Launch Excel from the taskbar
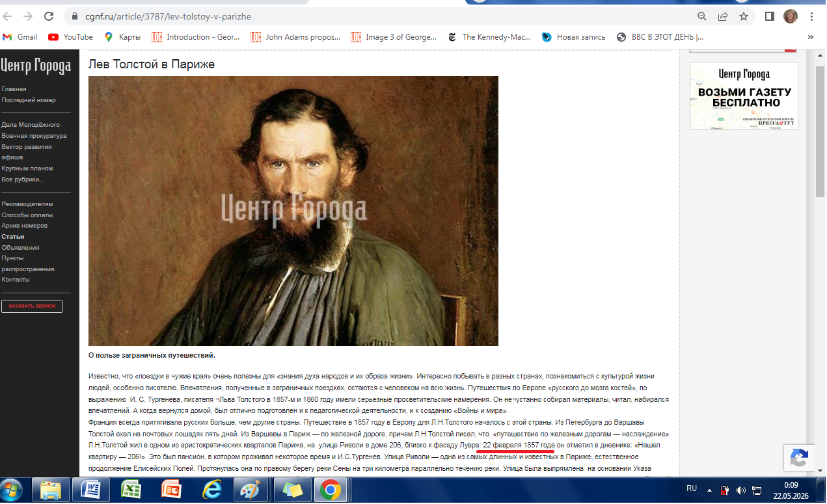This screenshot has width=827, height=504. point(131,490)
